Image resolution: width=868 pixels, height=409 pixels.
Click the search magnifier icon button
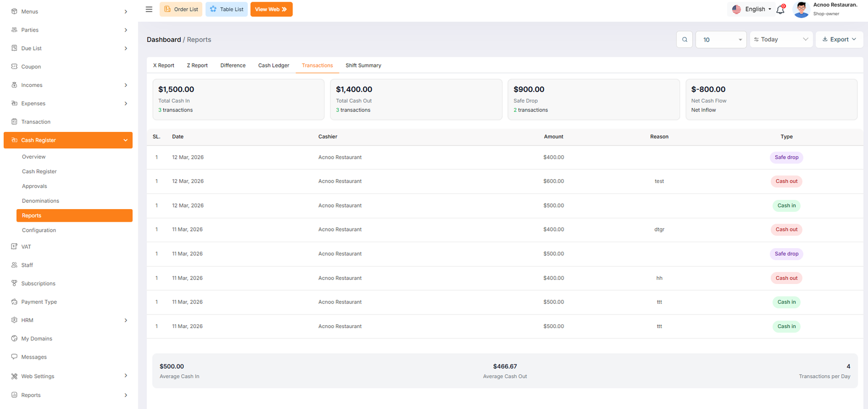685,40
